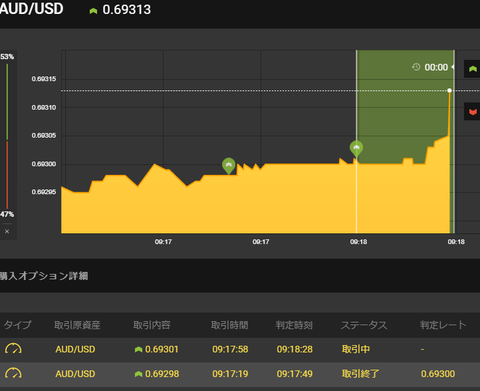
Task: Click the red down-arrow sell button
Action: [472, 112]
